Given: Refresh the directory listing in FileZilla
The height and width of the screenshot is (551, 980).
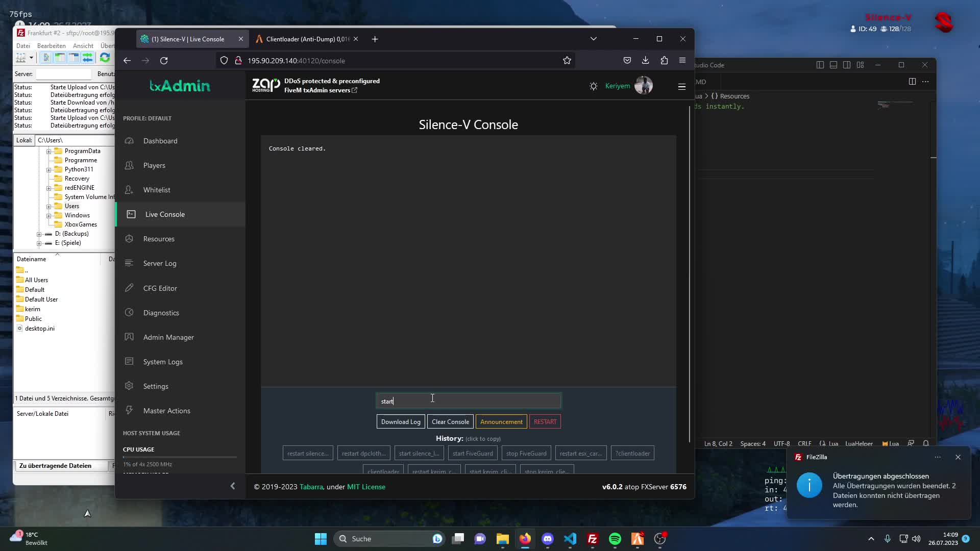Looking at the screenshot, I should point(105,58).
